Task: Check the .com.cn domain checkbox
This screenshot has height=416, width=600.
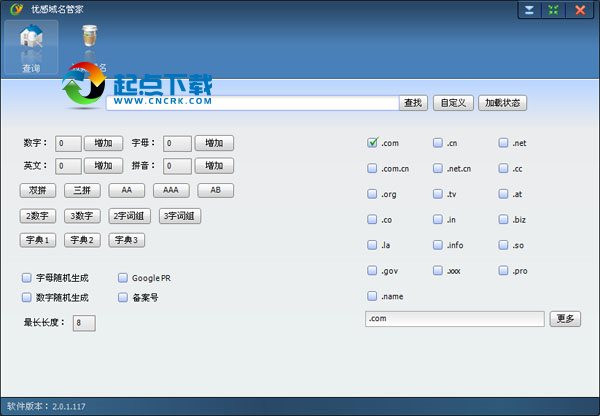Action: 372,168
